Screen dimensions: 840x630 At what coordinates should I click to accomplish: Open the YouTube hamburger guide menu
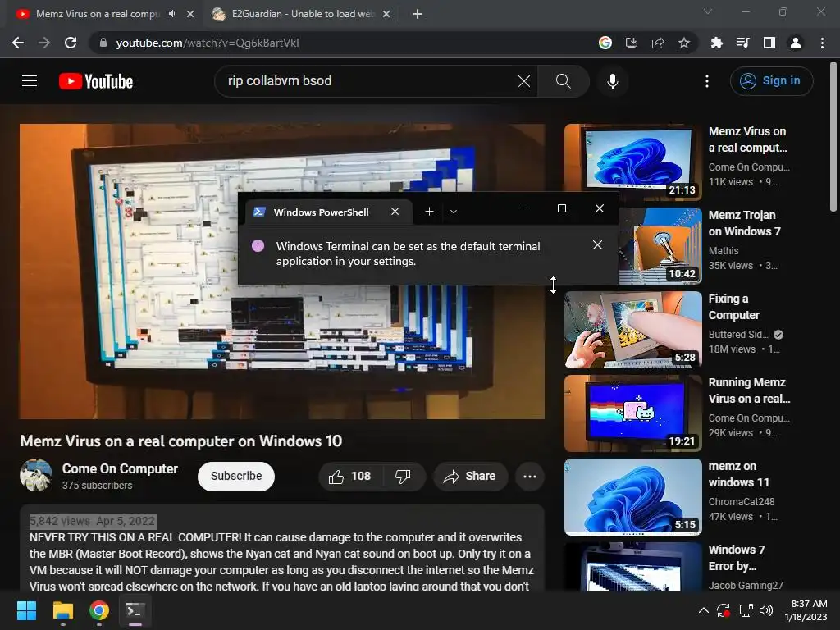tap(30, 81)
